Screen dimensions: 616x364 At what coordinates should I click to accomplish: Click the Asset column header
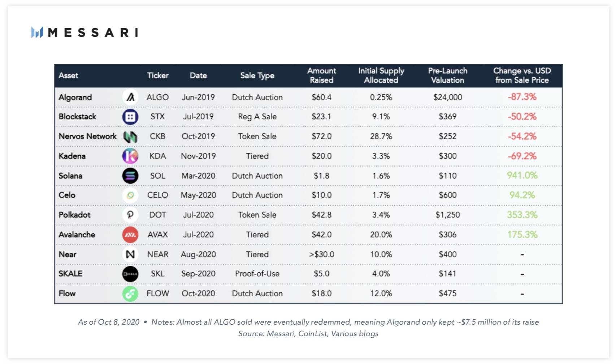coord(68,75)
